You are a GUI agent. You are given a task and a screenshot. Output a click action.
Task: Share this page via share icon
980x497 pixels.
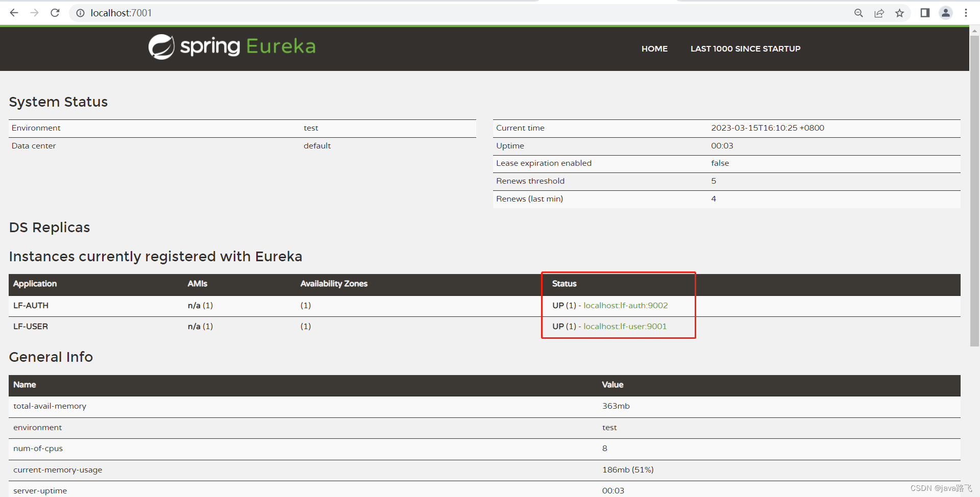(879, 13)
